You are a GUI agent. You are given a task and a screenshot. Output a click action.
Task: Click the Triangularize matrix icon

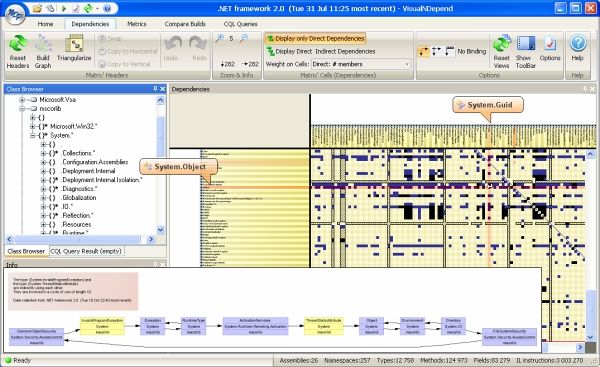(74, 44)
